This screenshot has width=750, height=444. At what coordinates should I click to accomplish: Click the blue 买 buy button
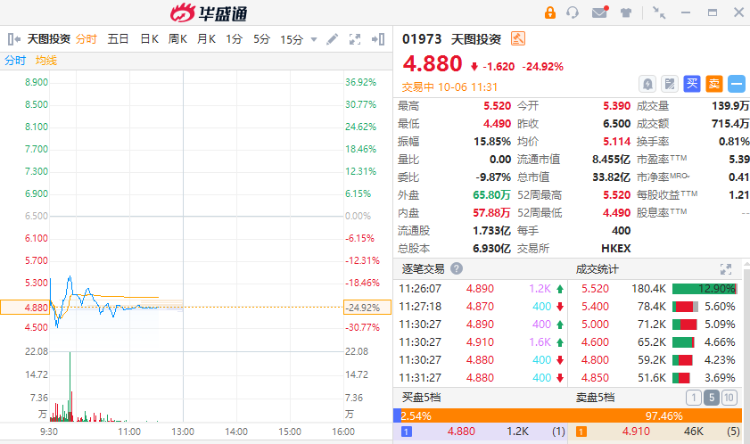click(692, 84)
